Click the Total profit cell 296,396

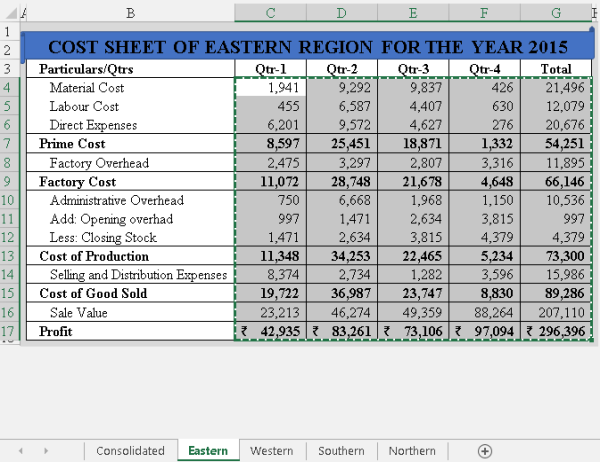(x=556, y=331)
